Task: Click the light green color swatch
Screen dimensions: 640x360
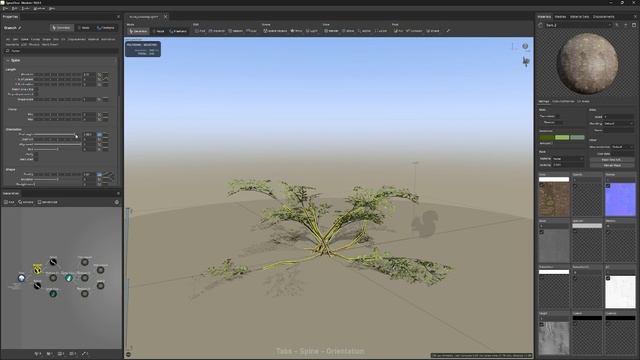Action: tap(562, 138)
